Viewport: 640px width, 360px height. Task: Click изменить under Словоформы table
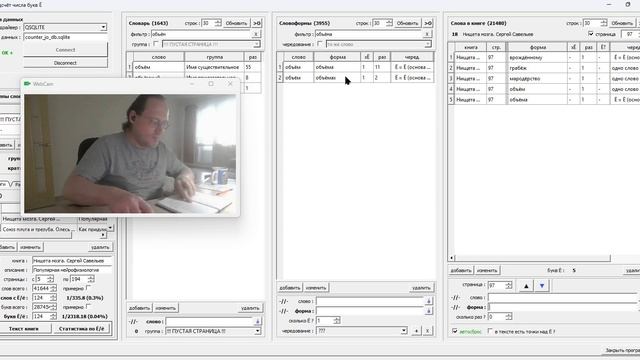tap(316, 288)
